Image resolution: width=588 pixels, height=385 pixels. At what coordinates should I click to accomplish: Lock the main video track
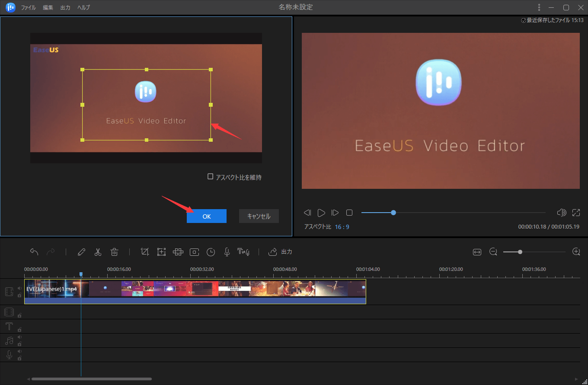[19, 296]
